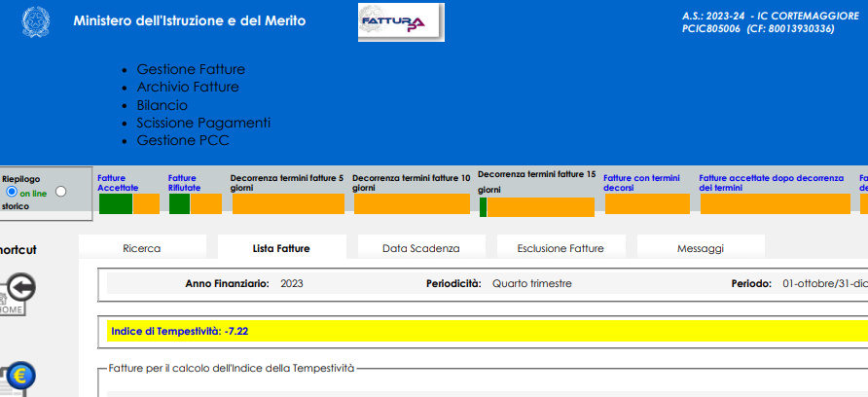
Task: Click the orange bar under 'Decorrenza termini fatture 5 giorni'
Action: pos(288,204)
